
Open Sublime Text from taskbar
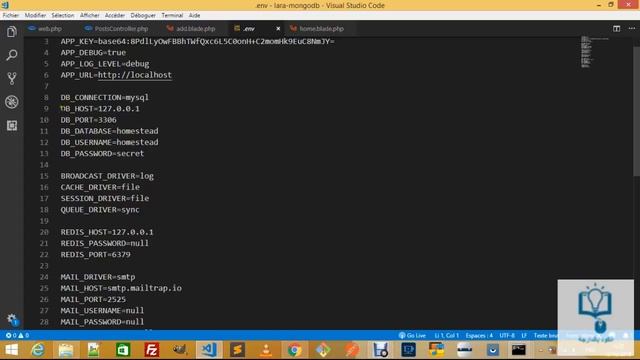[238, 350]
